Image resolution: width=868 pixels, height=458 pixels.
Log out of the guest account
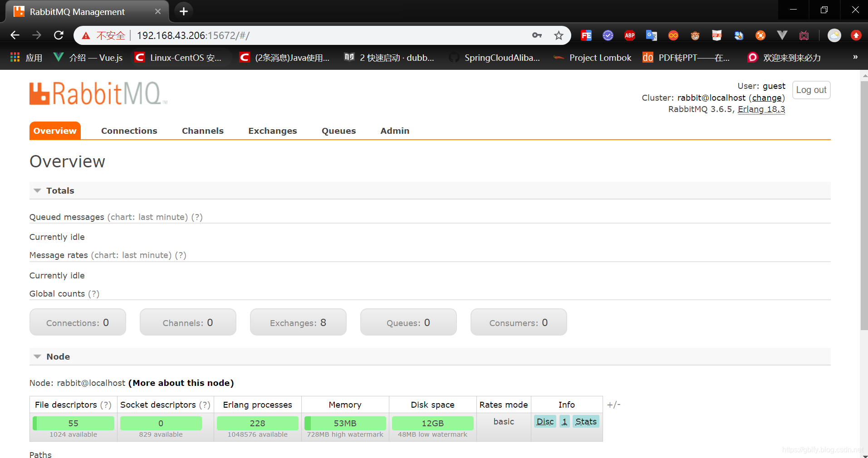point(811,90)
